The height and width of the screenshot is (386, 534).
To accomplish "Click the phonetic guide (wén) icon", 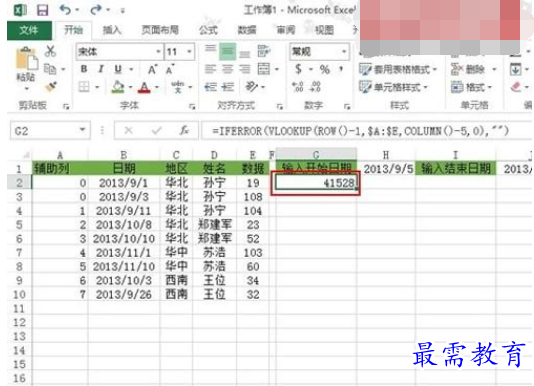I will [178, 87].
